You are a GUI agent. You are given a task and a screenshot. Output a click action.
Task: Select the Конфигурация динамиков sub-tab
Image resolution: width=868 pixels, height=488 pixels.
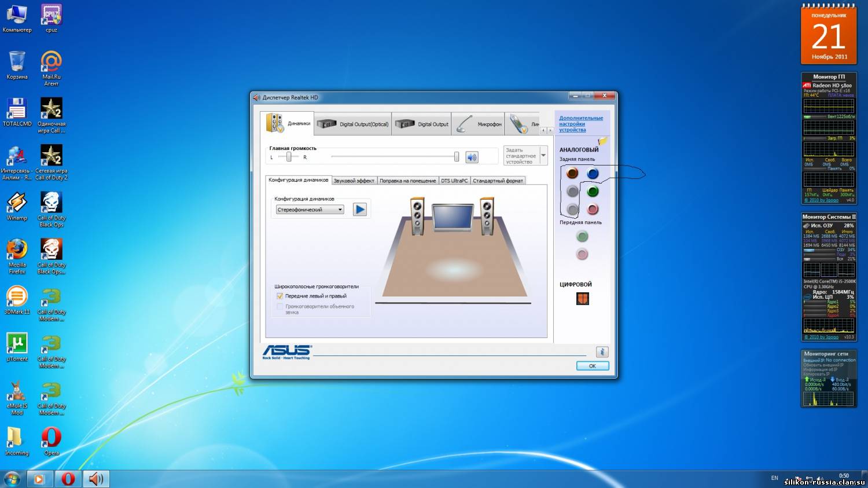(299, 180)
